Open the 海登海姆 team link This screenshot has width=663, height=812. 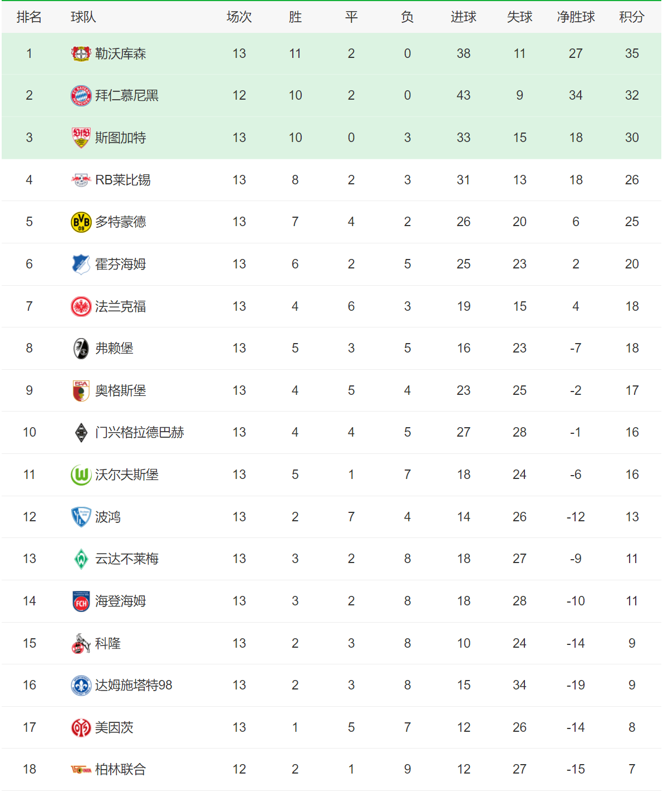pyautogui.click(x=120, y=601)
